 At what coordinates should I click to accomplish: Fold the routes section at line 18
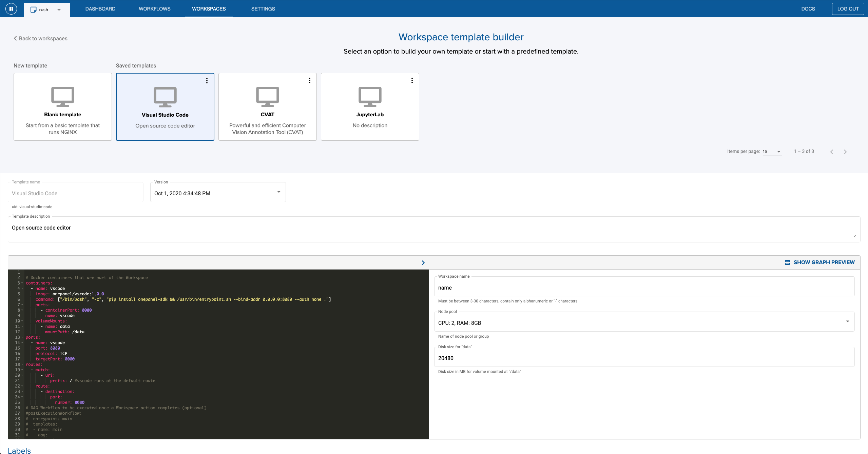tap(22, 364)
